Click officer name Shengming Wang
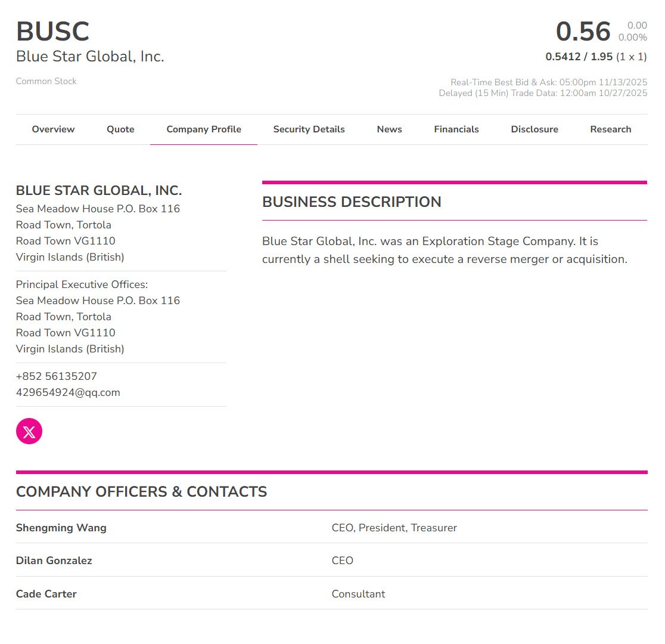The width and height of the screenshot is (665, 644). (61, 528)
